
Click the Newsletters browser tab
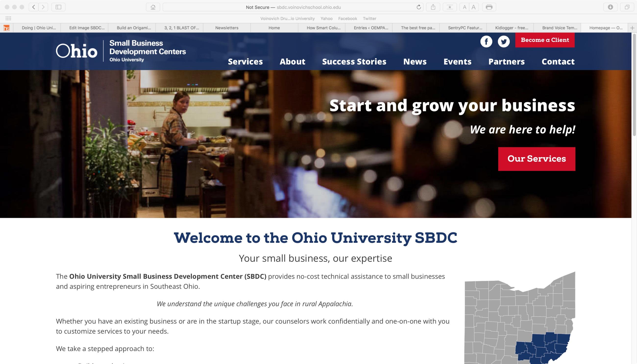tap(227, 27)
